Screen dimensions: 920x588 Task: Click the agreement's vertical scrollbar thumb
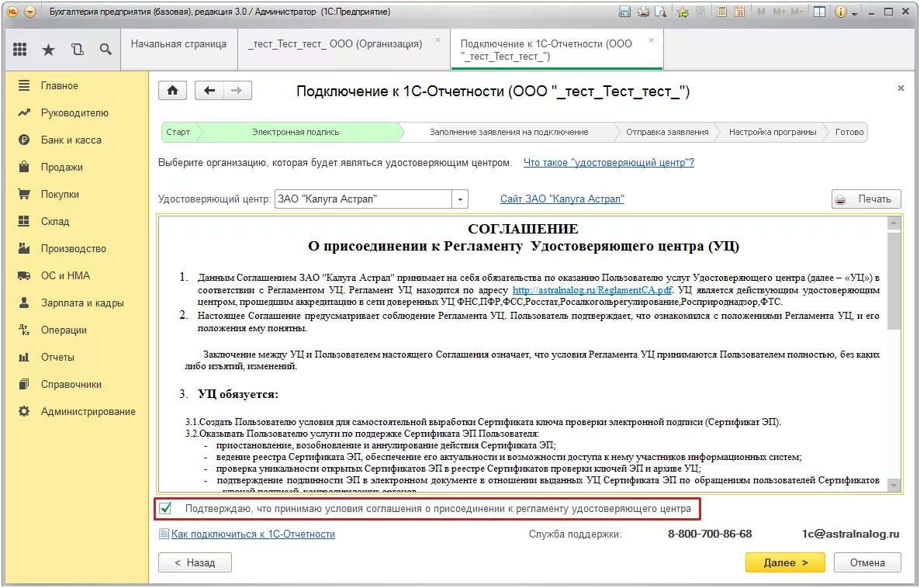click(x=894, y=282)
